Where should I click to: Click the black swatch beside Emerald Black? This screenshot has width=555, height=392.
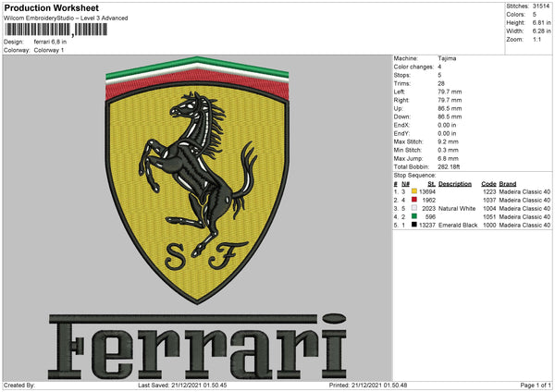(414, 225)
